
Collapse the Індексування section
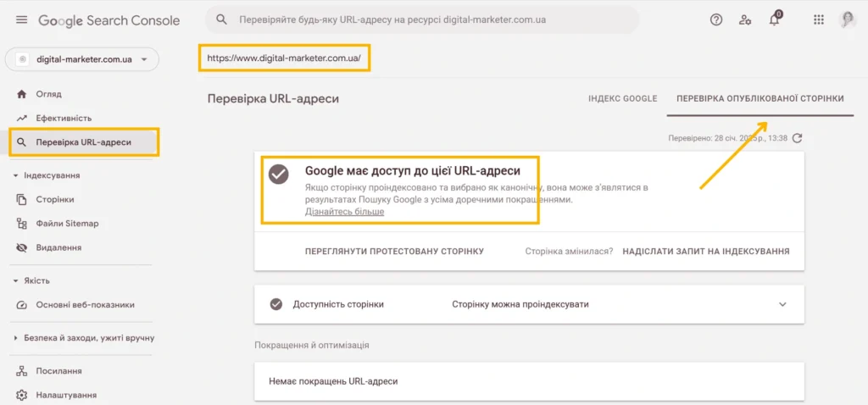(15, 175)
